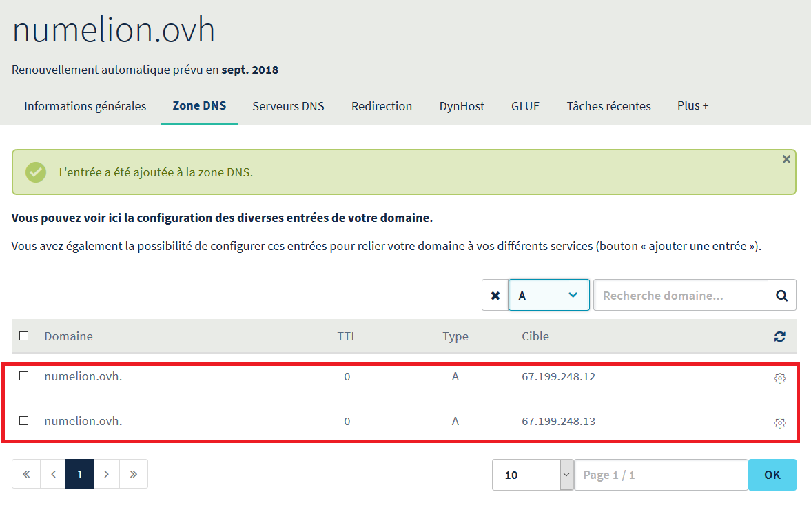Open the Redirection tab
Image resolution: width=811 pixels, height=532 pixels.
pyautogui.click(x=382, y=106)
